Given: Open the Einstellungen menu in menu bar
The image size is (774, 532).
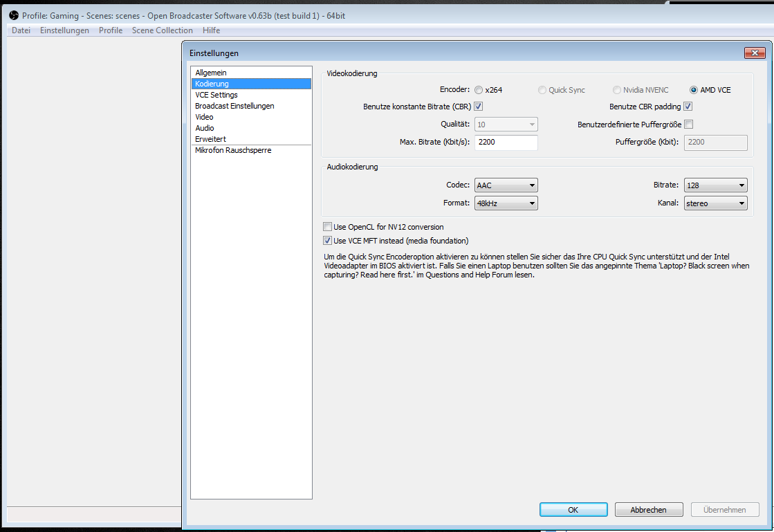Looking at the screenshot, I should pyautogui.click(x=64, y=30).
